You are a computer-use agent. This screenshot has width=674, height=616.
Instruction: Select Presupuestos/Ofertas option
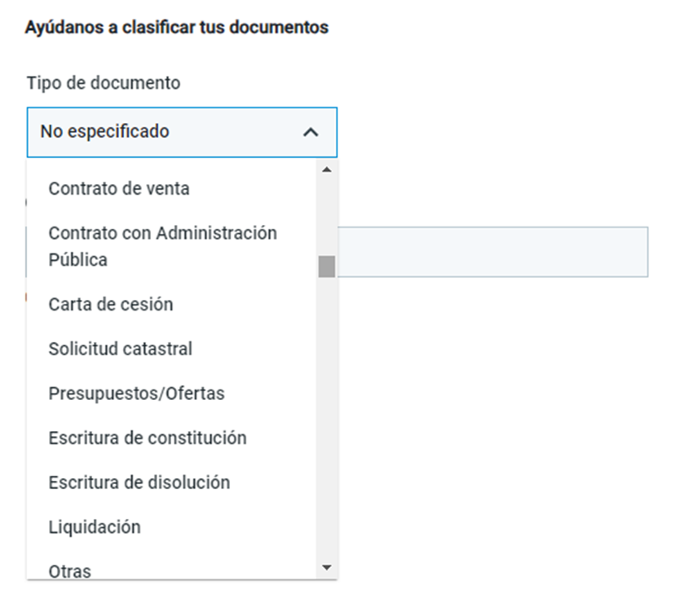pos(171,394)
